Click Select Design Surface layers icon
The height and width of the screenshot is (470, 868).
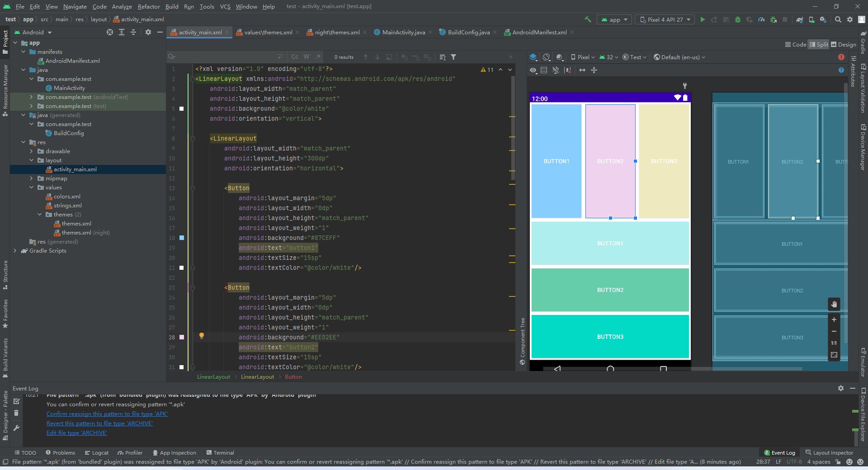pos(533,57)
